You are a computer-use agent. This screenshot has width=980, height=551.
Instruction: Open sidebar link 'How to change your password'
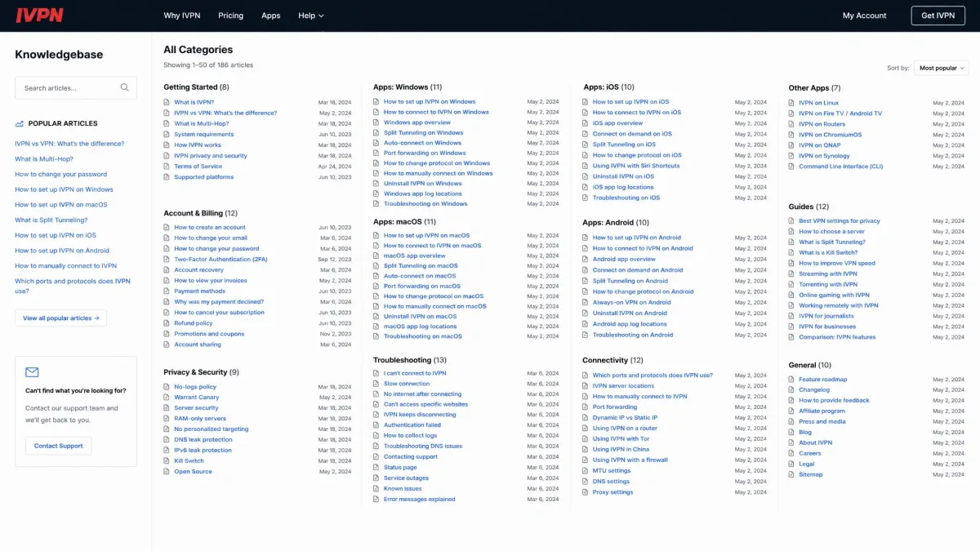pyautogui.click(x=60, y=174)
